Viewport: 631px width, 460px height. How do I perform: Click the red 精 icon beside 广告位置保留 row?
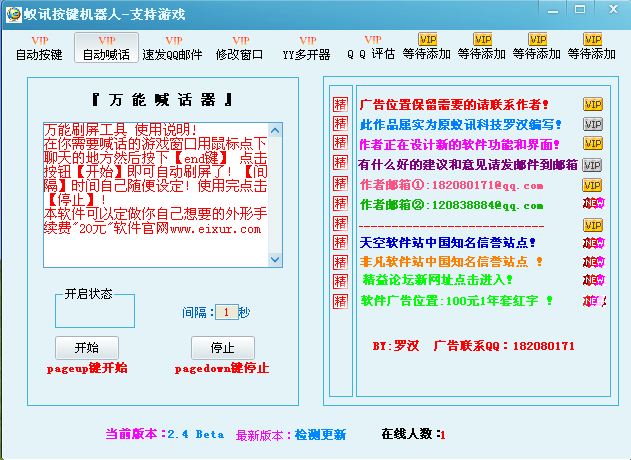[x=340, y=104]
